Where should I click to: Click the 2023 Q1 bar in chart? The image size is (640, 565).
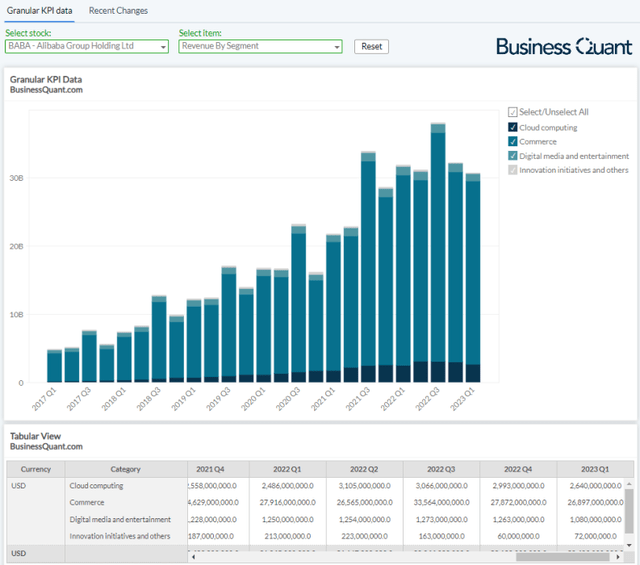point(473,278)
